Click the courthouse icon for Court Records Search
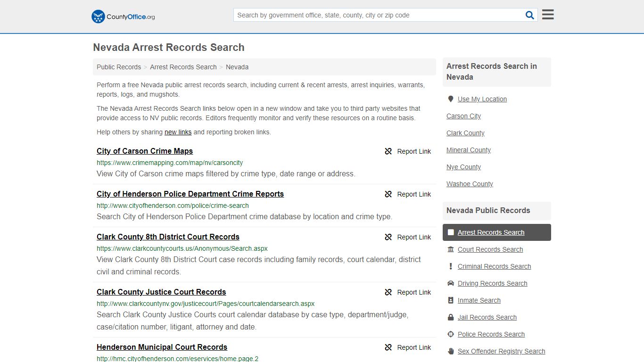Screen dimensions: 644x362 pyautogui.click(x=451, y=249)
